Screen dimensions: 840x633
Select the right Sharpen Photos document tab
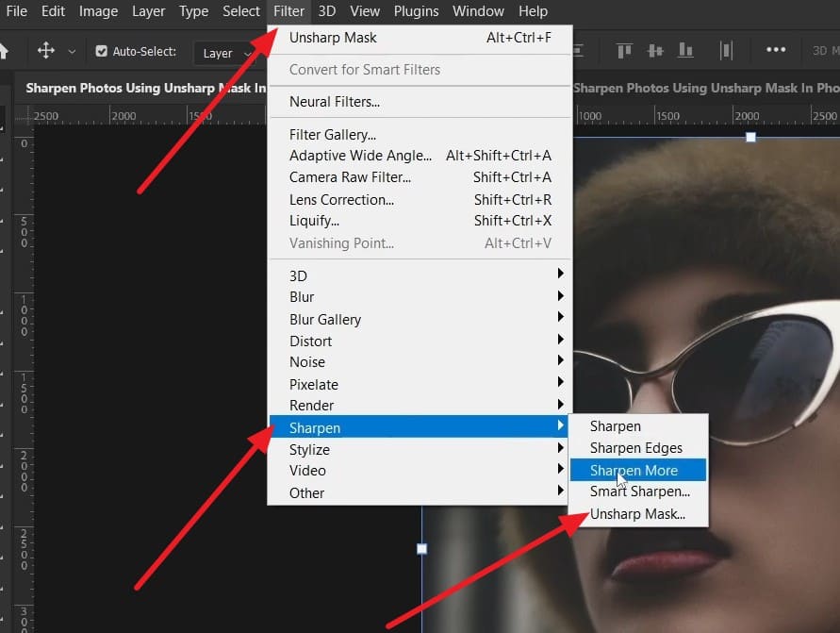(706, 88)
